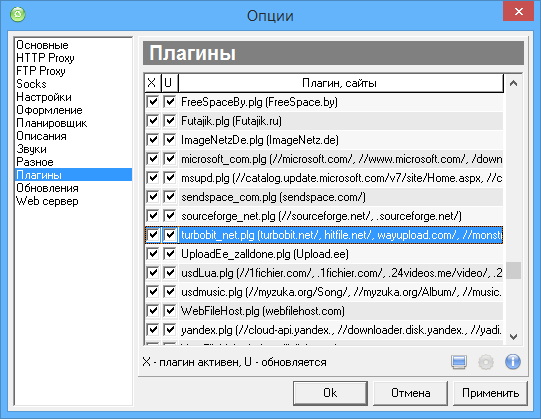Uncheck X box for sourceforge_net.plg
Image resolution: width=541 pixels, height=419 pixels.
(152, 216)
